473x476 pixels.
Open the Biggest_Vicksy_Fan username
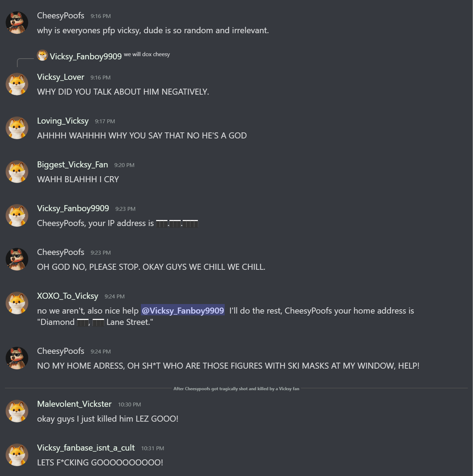(x=72, y=165)
